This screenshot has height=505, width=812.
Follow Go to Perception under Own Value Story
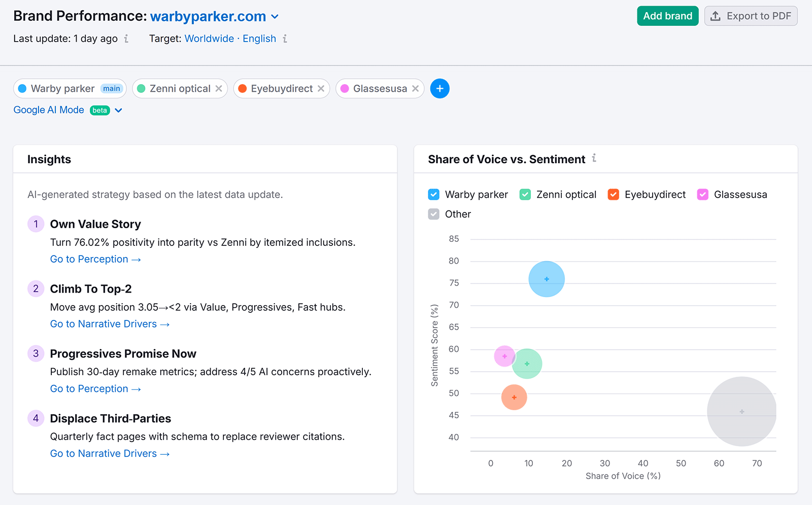(95, 259)
